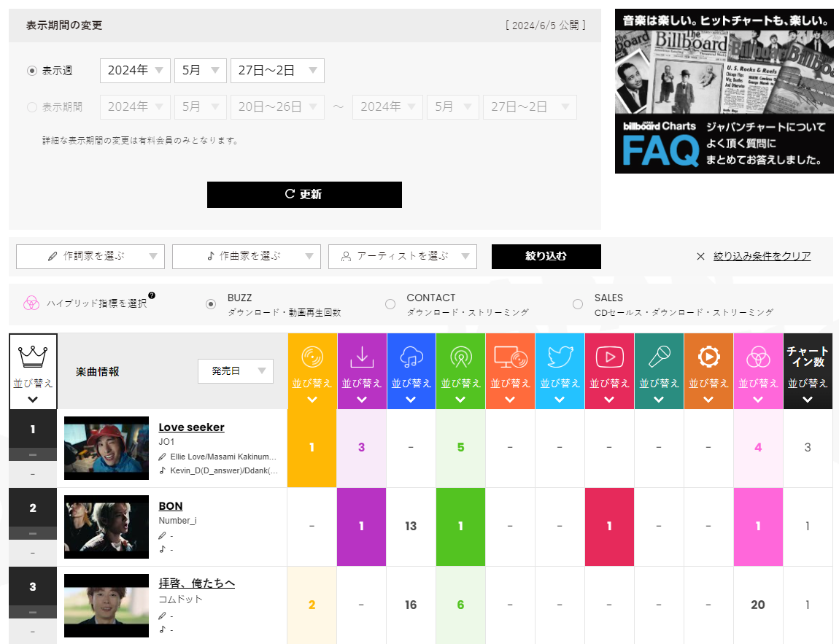This screenshot has width=839, height=644.
Task: Click the pencil lyricist icon under BON
Action: coord(162,535)
